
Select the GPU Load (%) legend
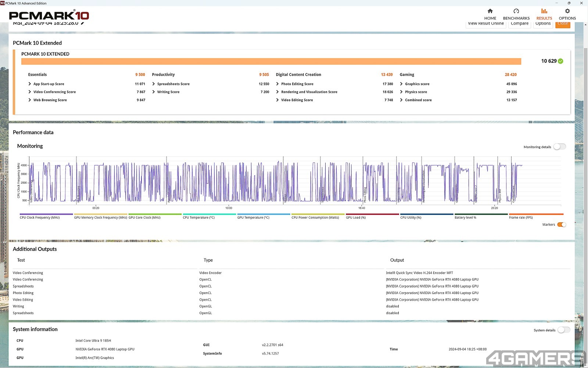372,216
